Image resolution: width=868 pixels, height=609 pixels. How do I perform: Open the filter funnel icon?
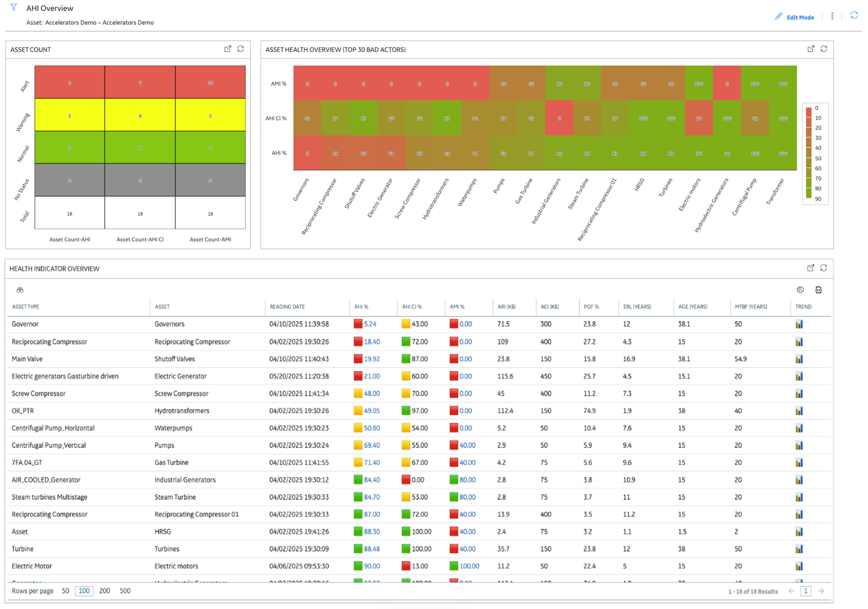[14, 8]
